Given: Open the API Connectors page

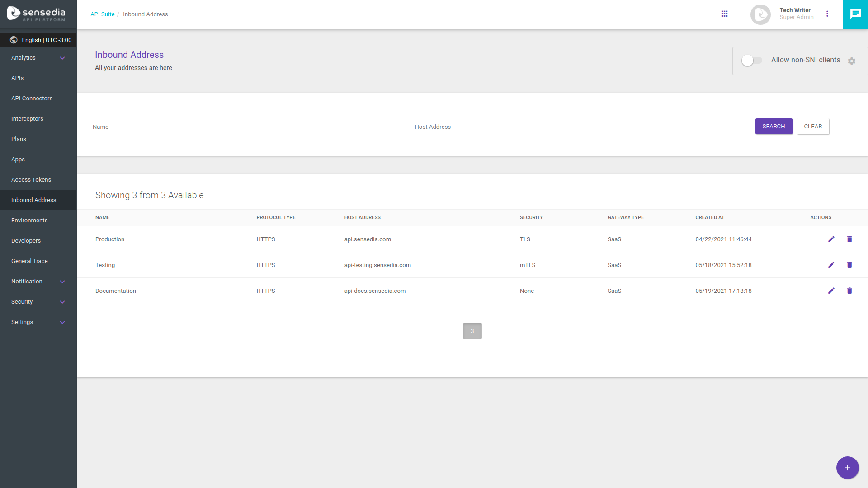Looking at the screenshot, I should point(32,98).
